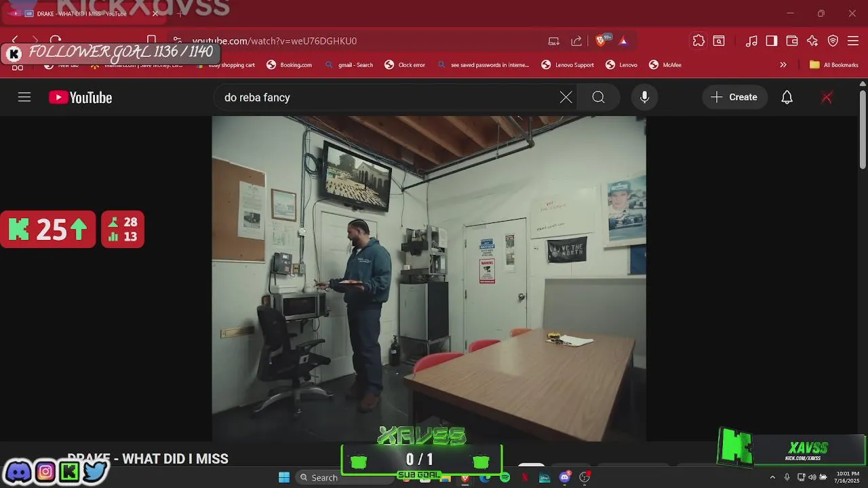The image size is (868, 488).
Task: Toggle the Brave sidebar panel
Action: (x=772, y=41)
